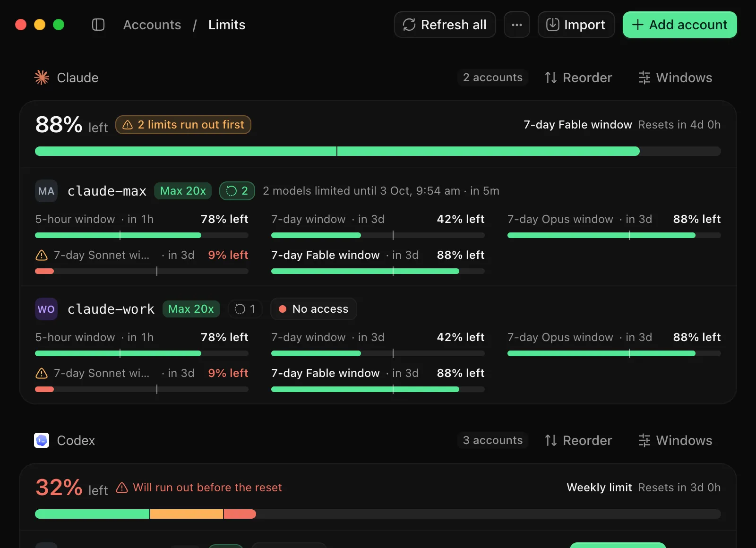This screenshot has width=756, height=548.
Task: Click the limited models badge showing 2
Action: click(237, 191)
